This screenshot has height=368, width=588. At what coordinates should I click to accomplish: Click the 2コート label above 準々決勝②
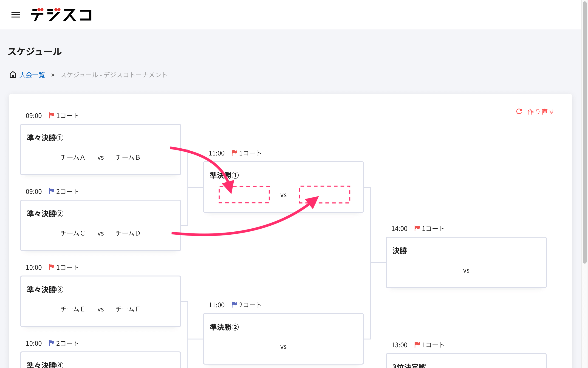point(67,192)
